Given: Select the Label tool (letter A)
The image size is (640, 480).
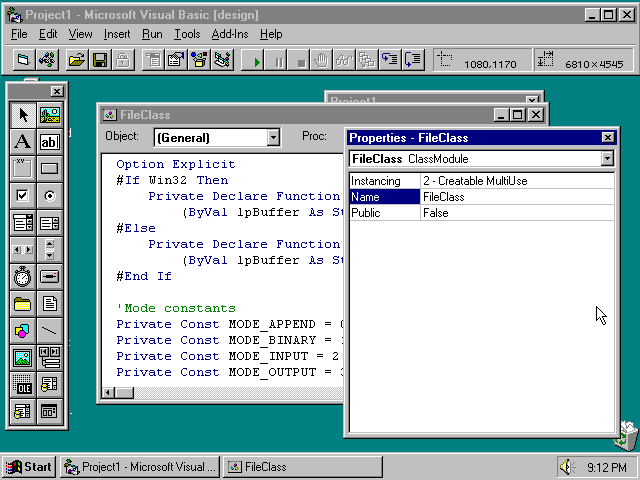Looking at the screenshot, I should point(22,142).
